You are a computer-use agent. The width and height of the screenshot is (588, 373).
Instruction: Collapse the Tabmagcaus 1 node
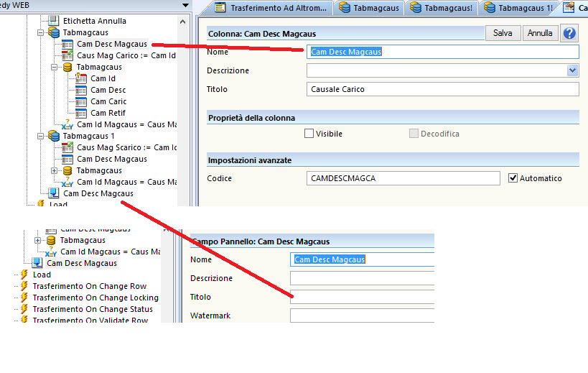tap(40, 136)
